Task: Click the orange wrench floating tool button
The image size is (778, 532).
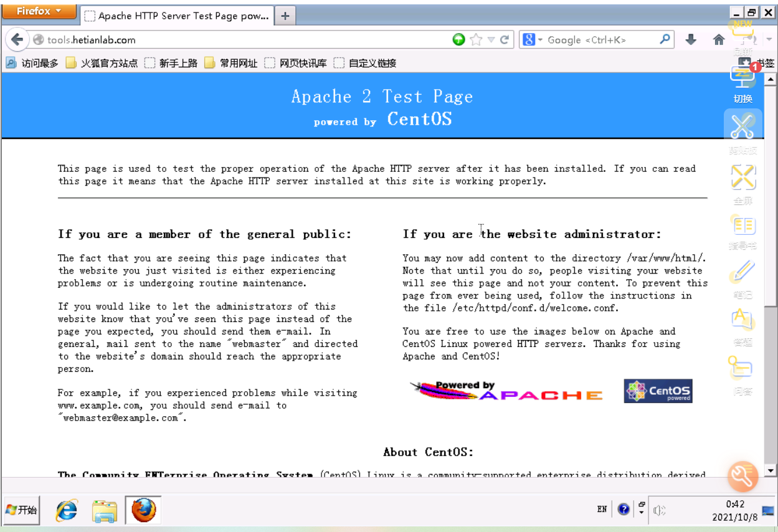Action: [x=743, y=477]
